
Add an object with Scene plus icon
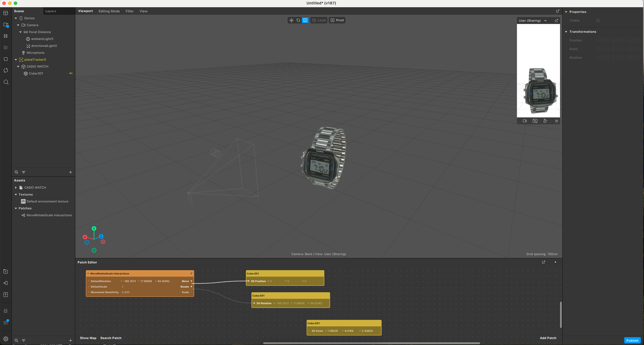(x=71, y=172)
